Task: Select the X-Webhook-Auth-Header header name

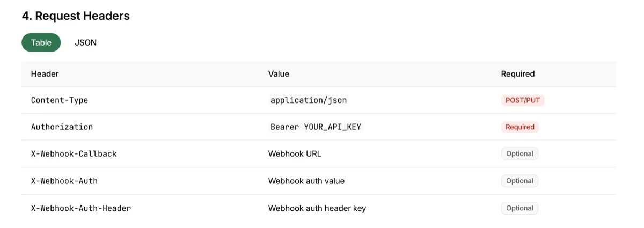Action: pos(80,208)
